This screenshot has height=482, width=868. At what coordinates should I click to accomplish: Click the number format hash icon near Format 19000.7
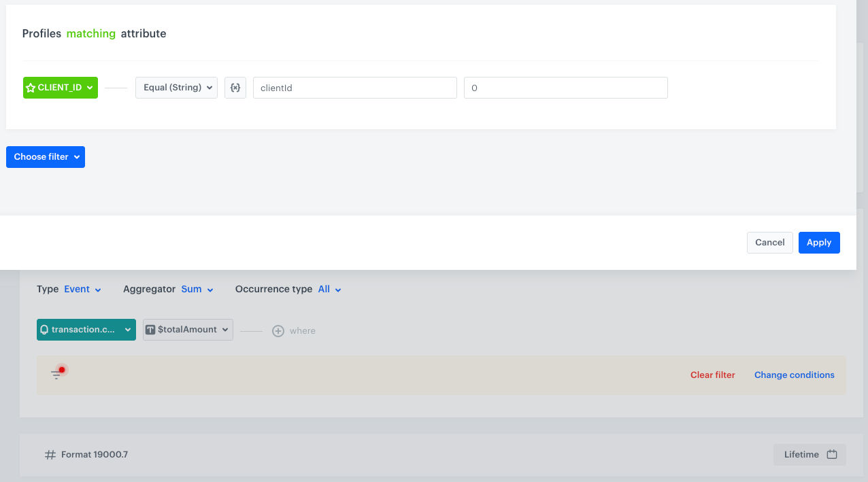point(50,454)
